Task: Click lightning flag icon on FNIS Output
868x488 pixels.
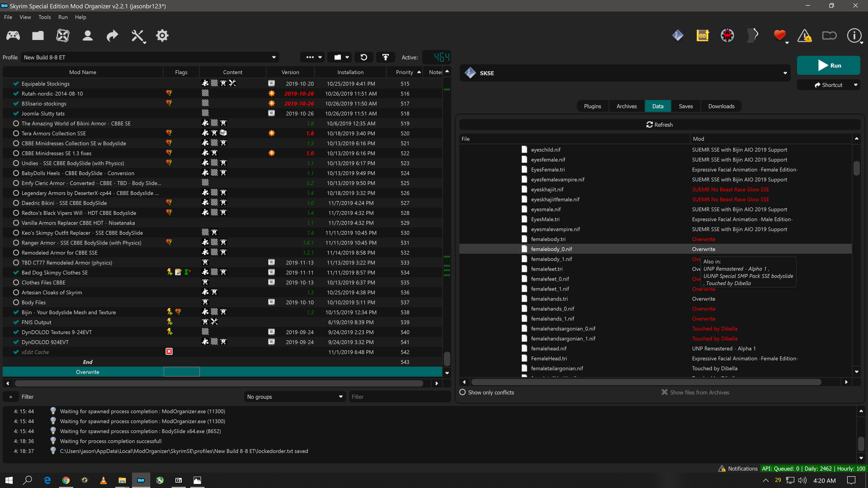Action: tap(170, 322)
